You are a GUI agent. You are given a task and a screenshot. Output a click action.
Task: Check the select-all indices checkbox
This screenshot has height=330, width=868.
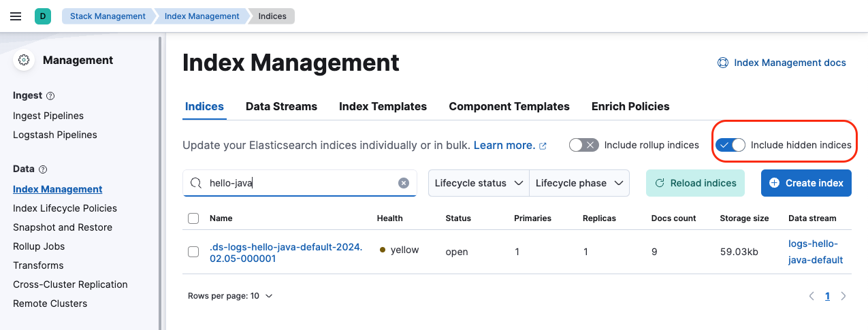(193, 218)
